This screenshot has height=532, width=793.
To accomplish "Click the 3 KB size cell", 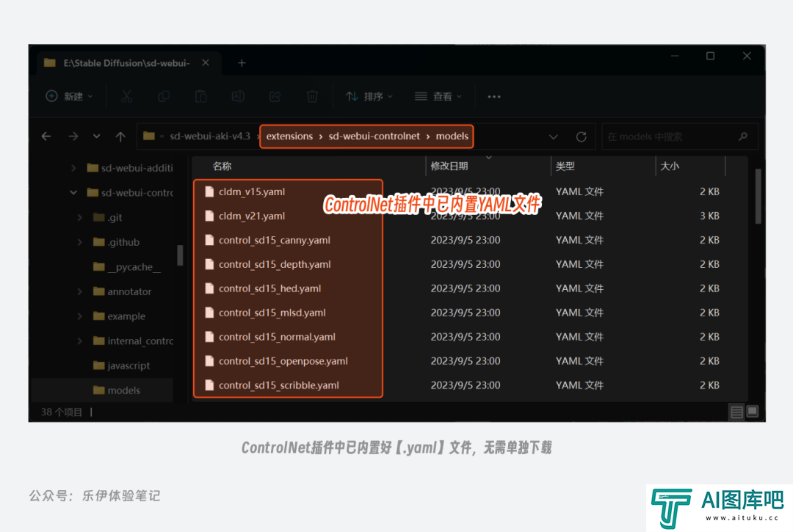I will [709, 216].
